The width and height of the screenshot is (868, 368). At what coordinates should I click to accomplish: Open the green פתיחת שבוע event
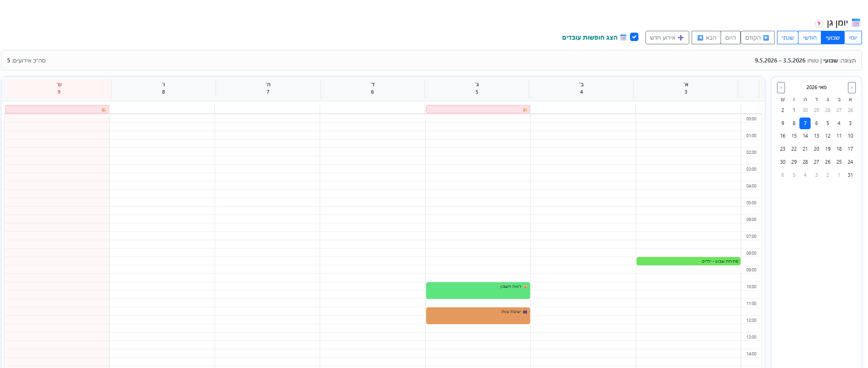688,261
